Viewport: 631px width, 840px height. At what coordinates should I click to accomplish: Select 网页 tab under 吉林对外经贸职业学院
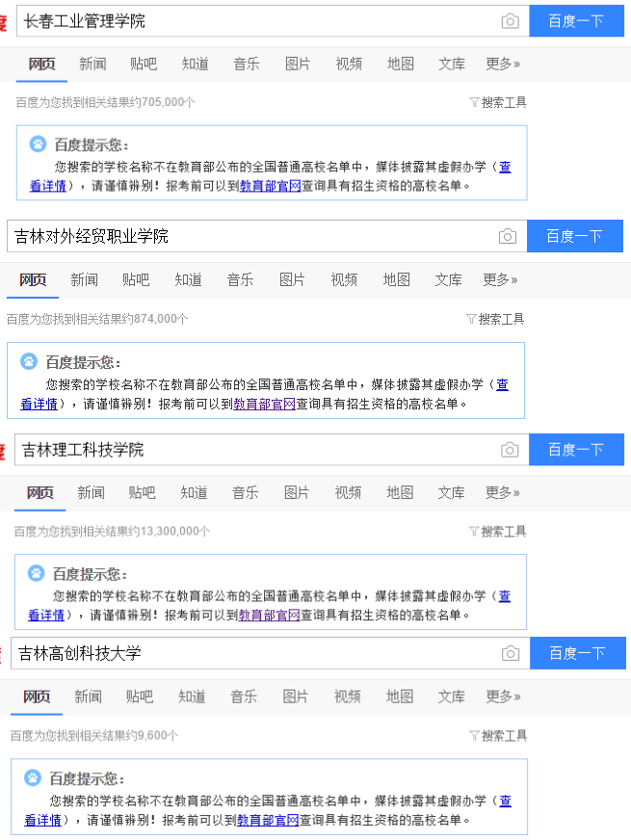click(x=33, y=279)
